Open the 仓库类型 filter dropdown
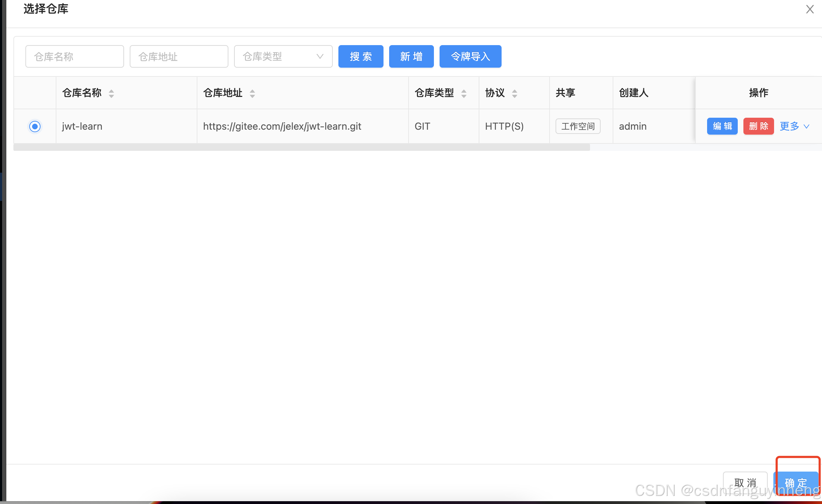 point(283,56)
